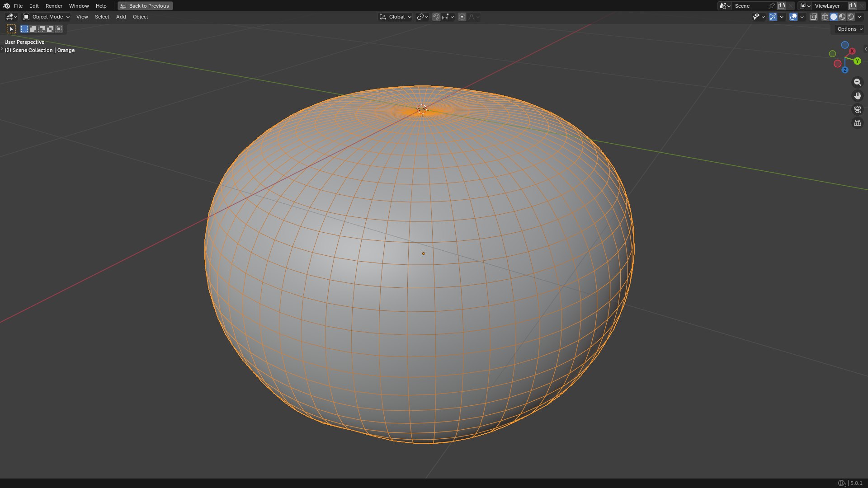Open the overlays options dropdown arrow
The image size is (868, 488).
802,17
